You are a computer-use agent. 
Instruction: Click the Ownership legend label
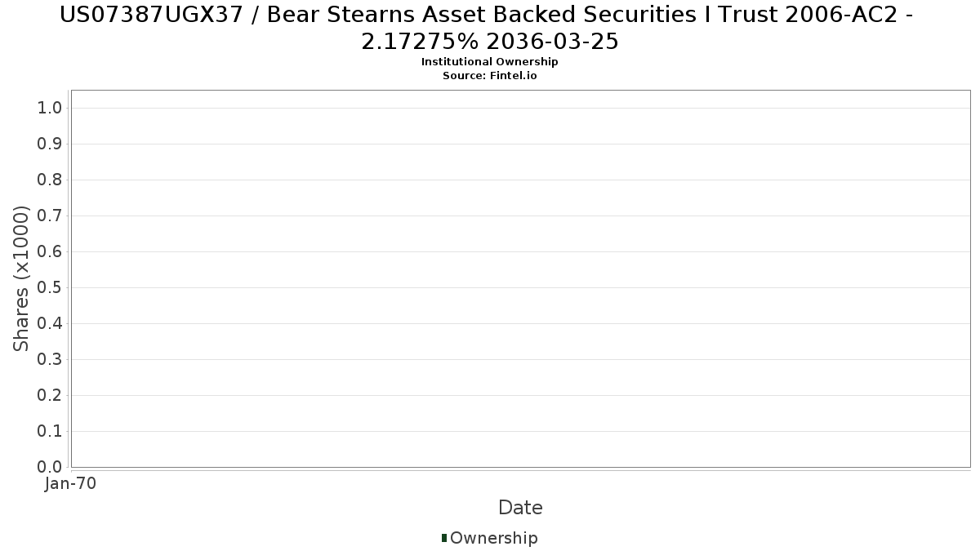[x=494, y=538]
